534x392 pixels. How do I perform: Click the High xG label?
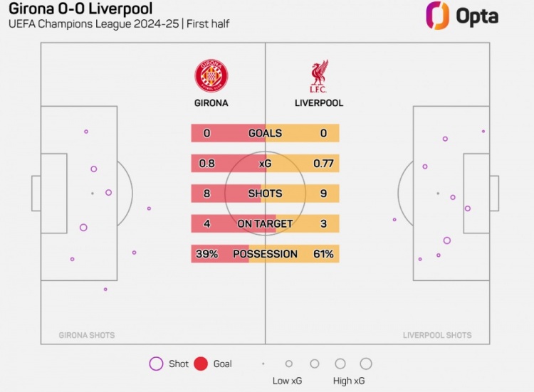(350, 381)
